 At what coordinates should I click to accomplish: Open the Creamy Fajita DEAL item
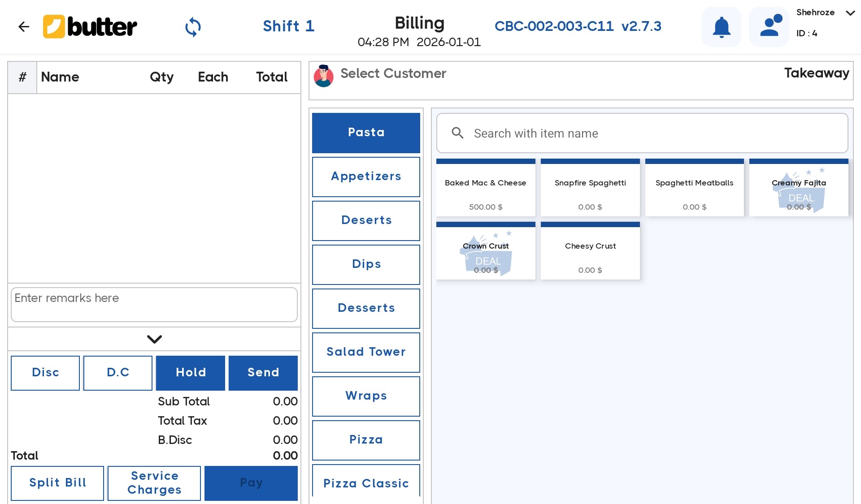(799, 187)
